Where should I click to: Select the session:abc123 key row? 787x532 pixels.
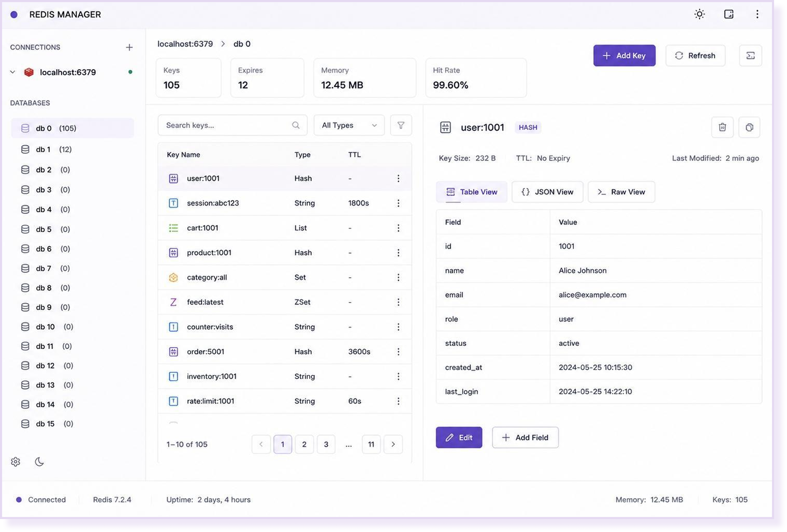tap(285, 203)
